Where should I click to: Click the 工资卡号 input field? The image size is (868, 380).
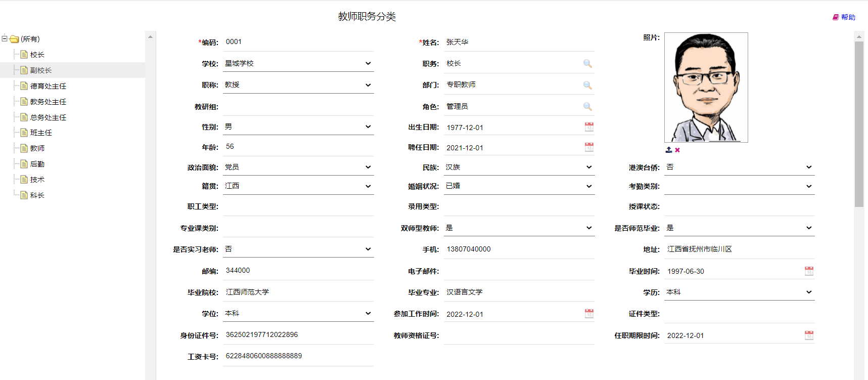(298, 356)
